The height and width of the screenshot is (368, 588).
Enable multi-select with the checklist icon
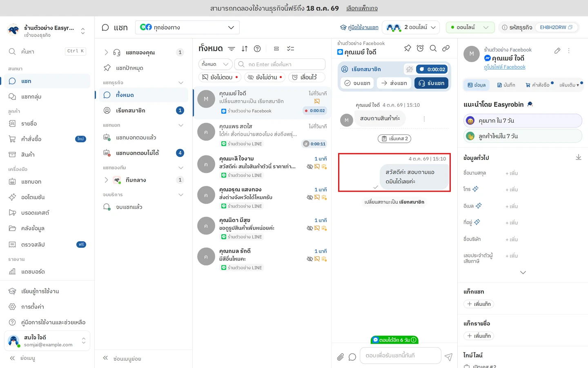point(290,49)
